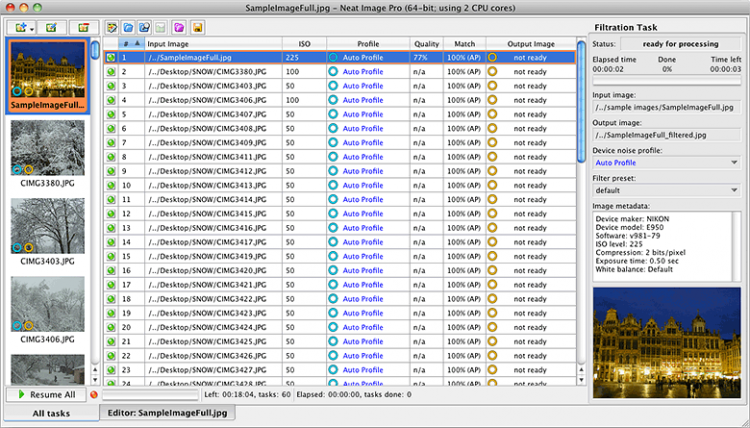The image size is (750, 428).
Task: Click the Filtration Task progress bar
Action: pyautogui.click(x=666, y=81)
